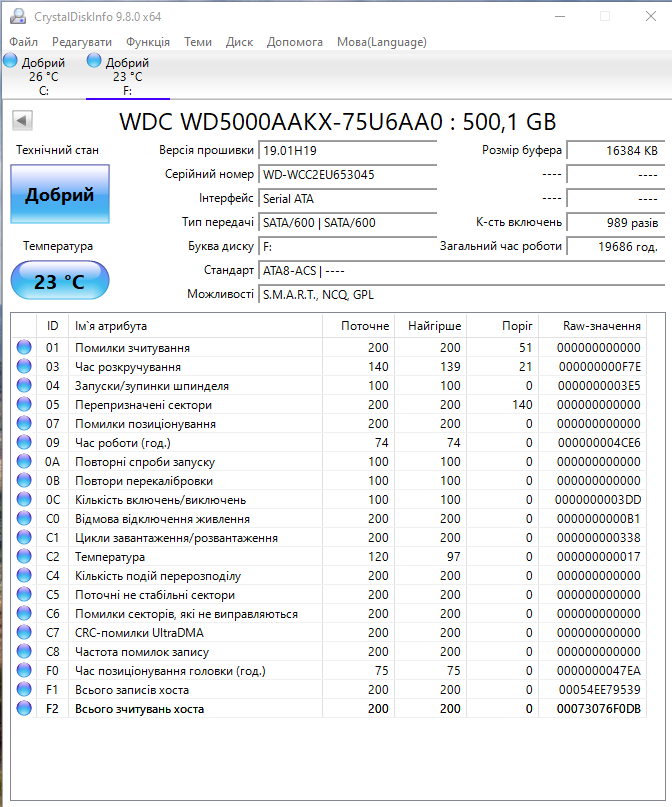Click the Поріг column header
The height and width of the screenshot is (807, 672).
click(503, 326)
